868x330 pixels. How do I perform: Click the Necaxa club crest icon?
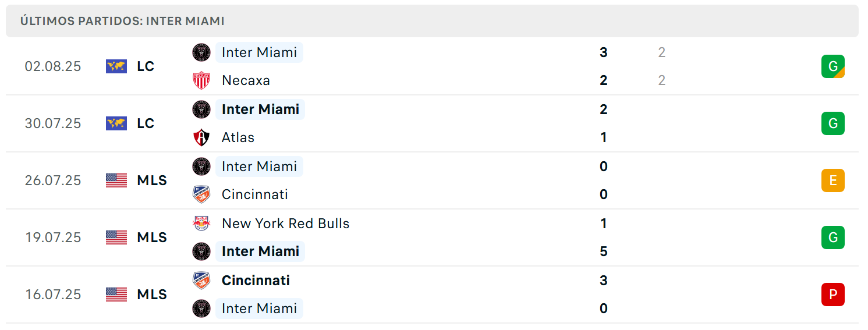(201, 80)
